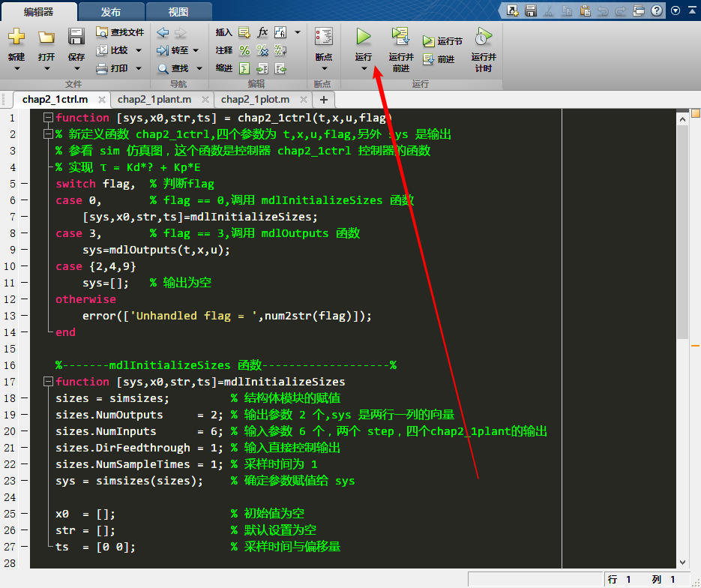
Task: Toggle breakpoint on line 7 dash
Action: tap(24, 217)
